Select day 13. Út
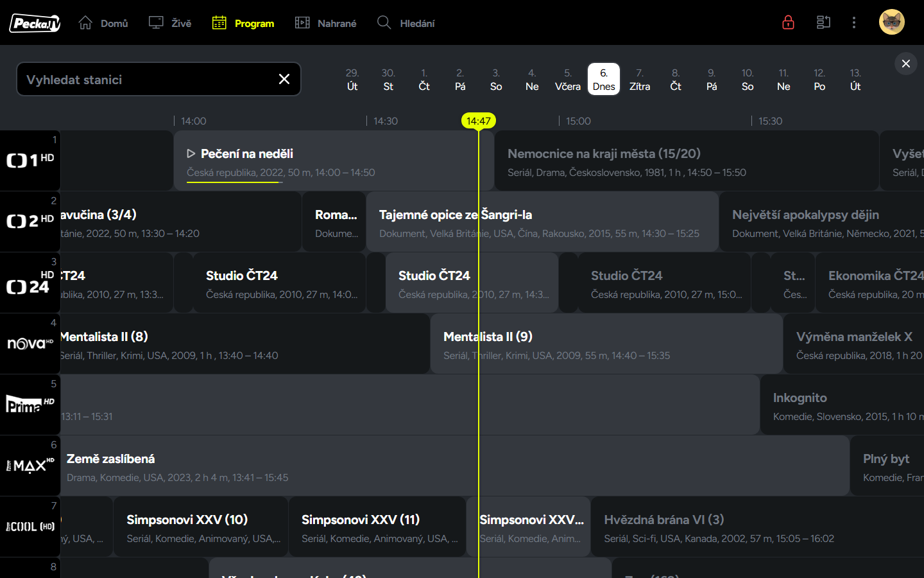 click(855, 79)
